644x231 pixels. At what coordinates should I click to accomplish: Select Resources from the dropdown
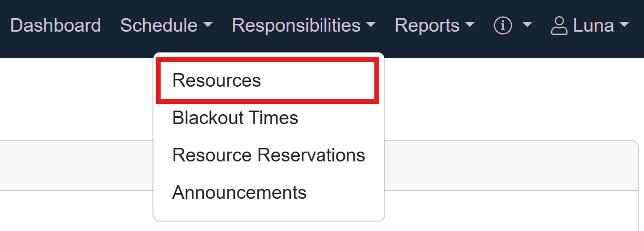pos(217,80)
